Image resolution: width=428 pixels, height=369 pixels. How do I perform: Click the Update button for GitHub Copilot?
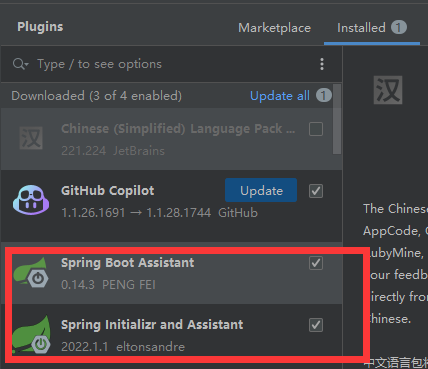point(261,190)
